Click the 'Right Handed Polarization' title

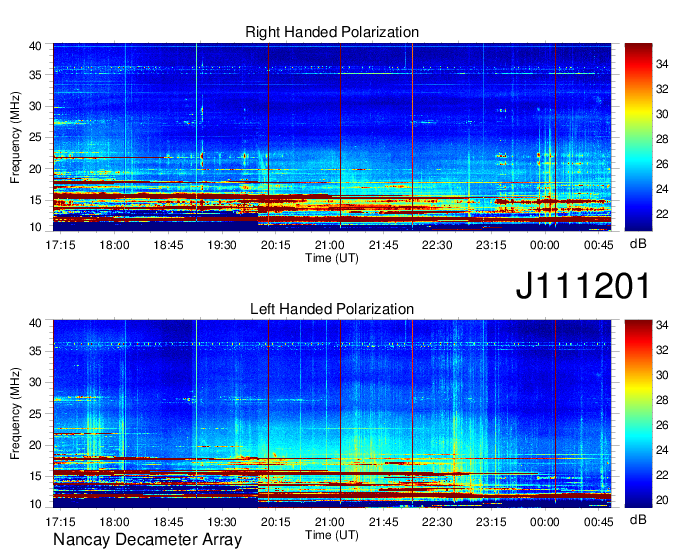332,32
